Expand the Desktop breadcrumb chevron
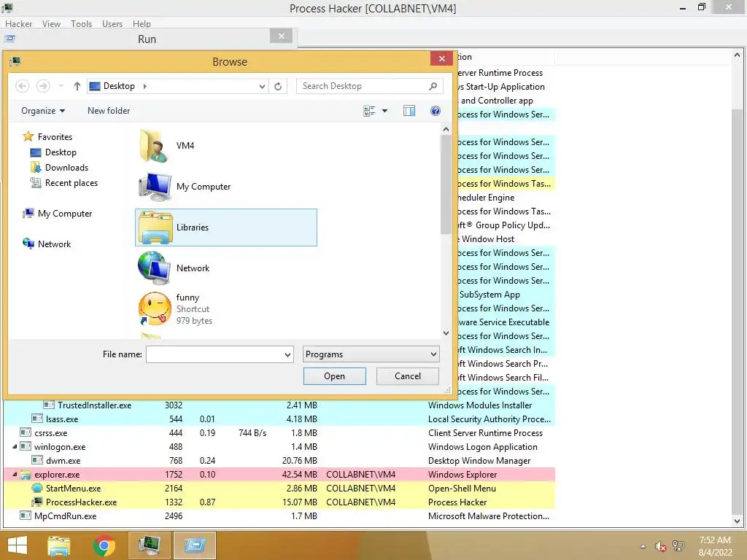Viewport: 747px width, 560px height. point(145,86)
